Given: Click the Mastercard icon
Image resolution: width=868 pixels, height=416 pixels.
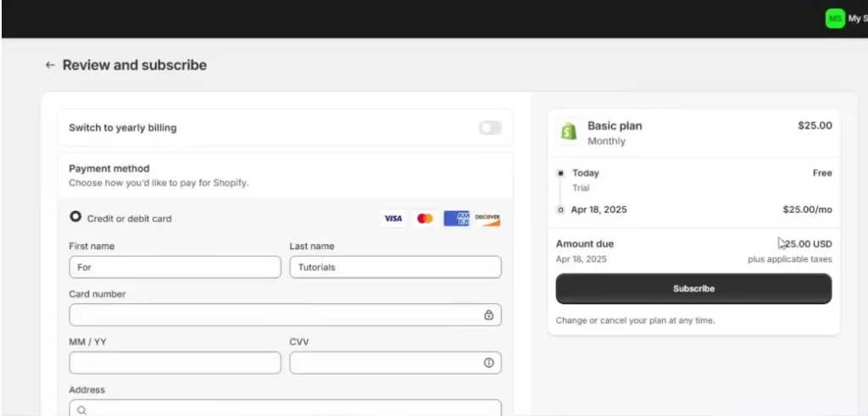Looking at the screenshot, I should [425, 219].
